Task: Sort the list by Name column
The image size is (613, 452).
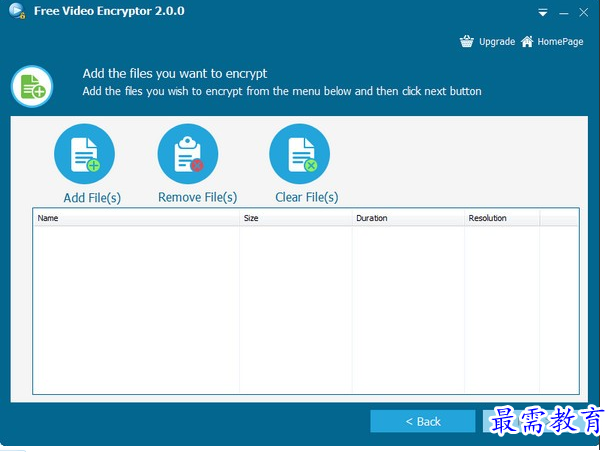Action: click(x=136, y=218)
